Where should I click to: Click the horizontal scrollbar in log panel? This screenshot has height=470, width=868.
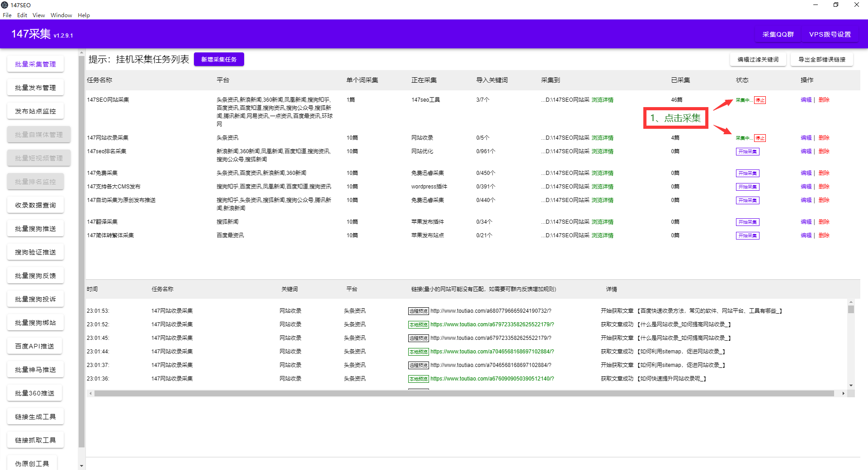[x=464, y=394]
